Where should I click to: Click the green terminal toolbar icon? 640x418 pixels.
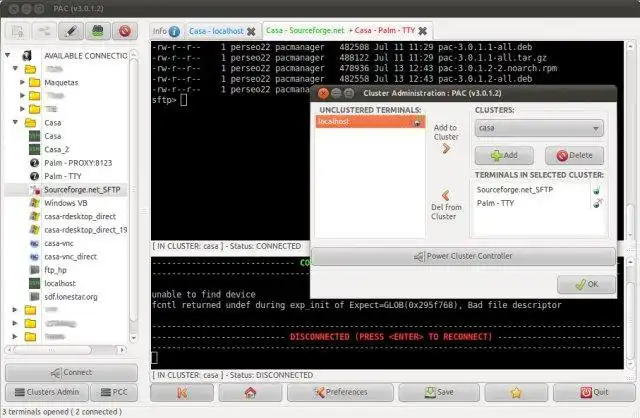tap(98, 31)
